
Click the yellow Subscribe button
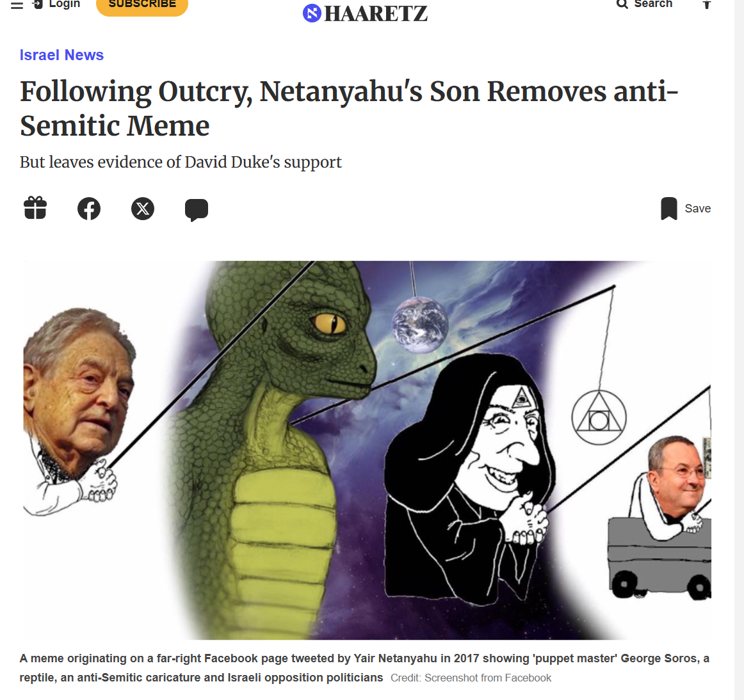[x=142, y=6]
